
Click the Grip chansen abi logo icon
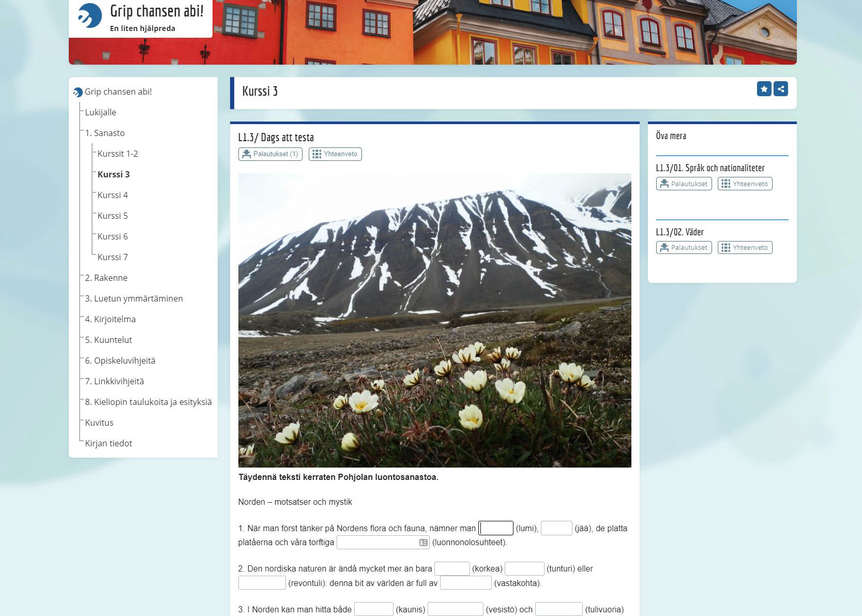tap(89, 16)
